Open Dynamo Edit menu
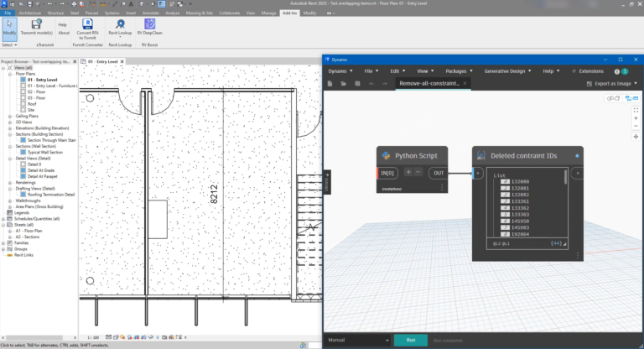 (x=397, y=71)
